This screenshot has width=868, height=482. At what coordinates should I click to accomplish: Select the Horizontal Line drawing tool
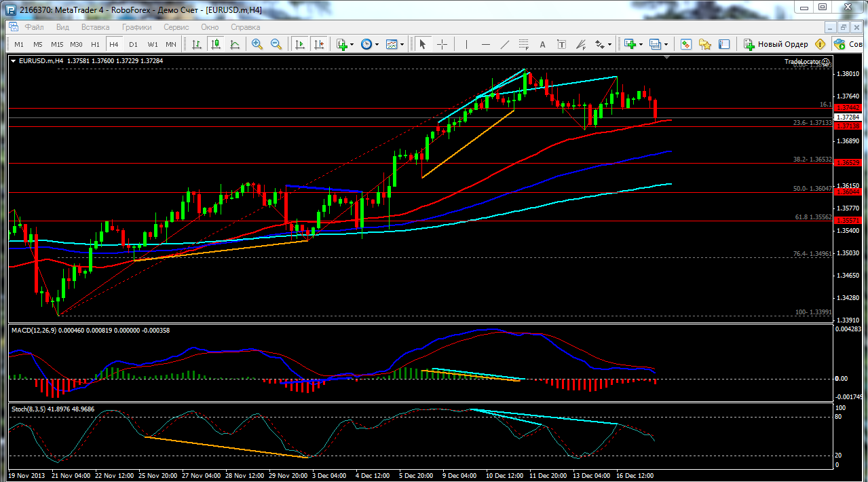[x=485, y=44]
